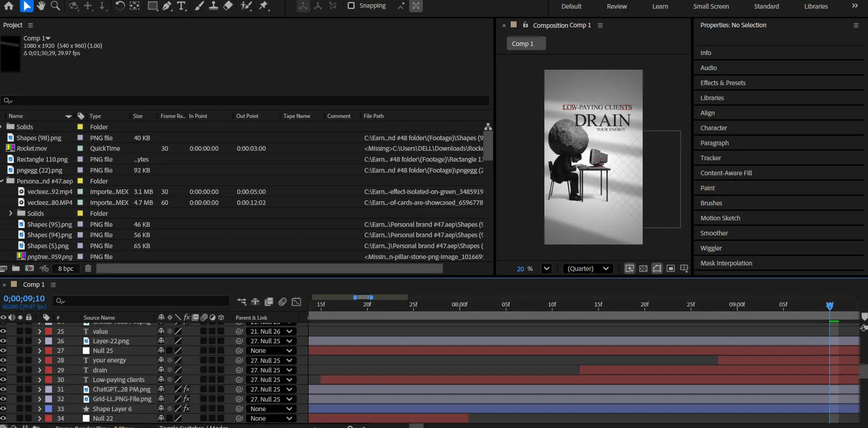Pick the Horizontal Type tool

coord(181,6)
